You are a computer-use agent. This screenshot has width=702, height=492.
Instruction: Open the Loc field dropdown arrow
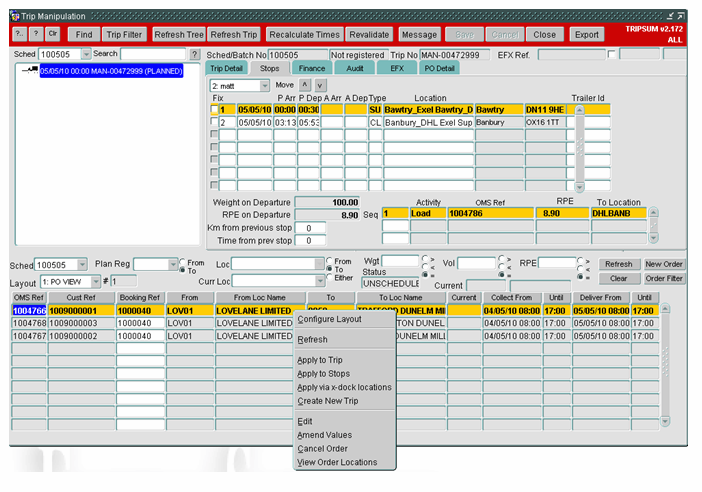[319, 264]
